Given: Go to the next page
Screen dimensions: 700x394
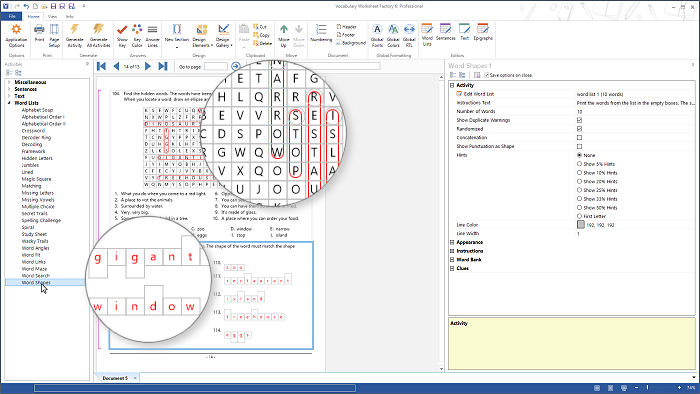Looking at the screenshot, I should (148, 66).
